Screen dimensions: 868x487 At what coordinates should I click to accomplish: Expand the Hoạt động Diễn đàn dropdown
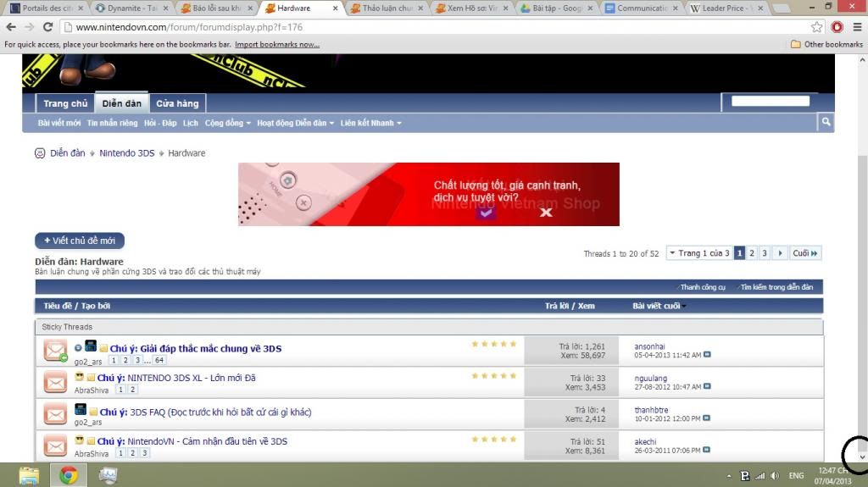point(296,123)
